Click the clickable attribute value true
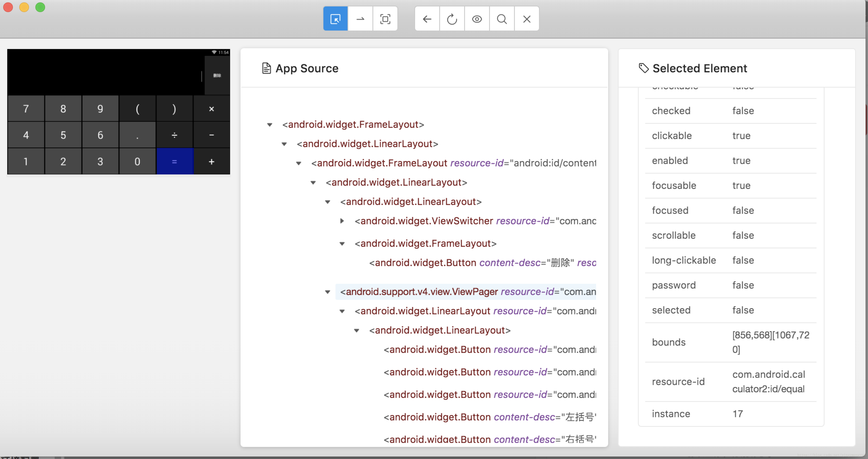Viewport: 868px width, 459px height. (741, 136)
